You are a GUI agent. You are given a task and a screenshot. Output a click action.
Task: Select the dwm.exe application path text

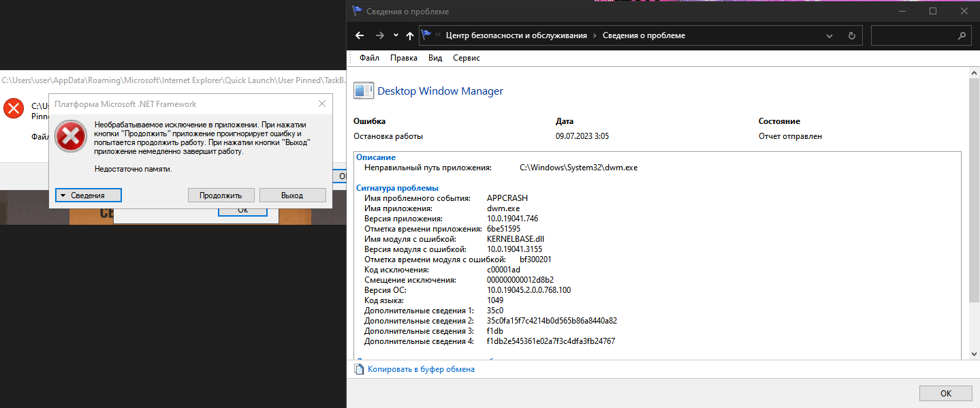[x=578, y=167]
